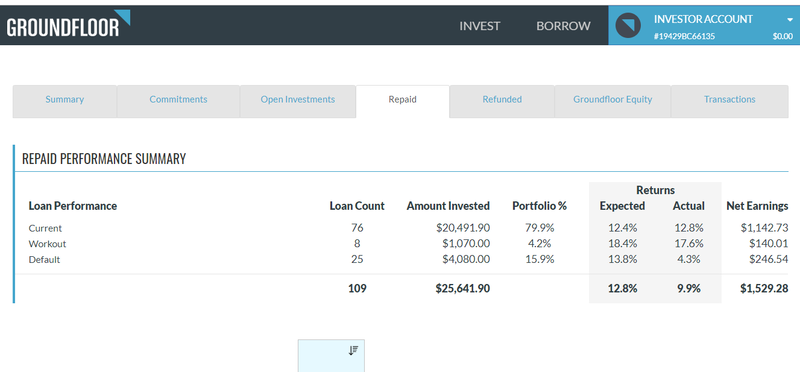Open the Groundfloor Equity tab
Screen dimensions: 800x372
point(612,100)
